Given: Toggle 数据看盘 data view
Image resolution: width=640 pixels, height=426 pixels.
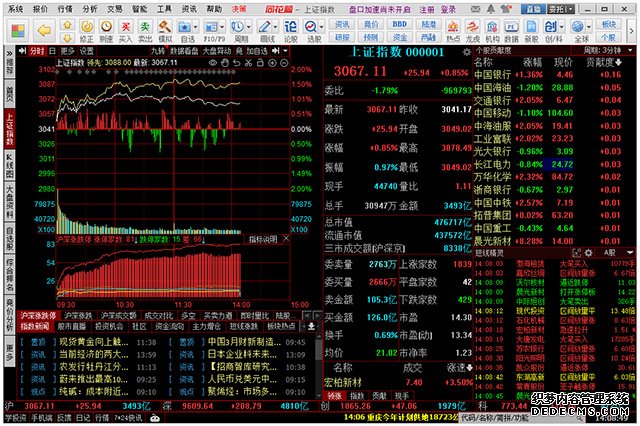Looking at the screenshot, I should click(x=184, y=51).
